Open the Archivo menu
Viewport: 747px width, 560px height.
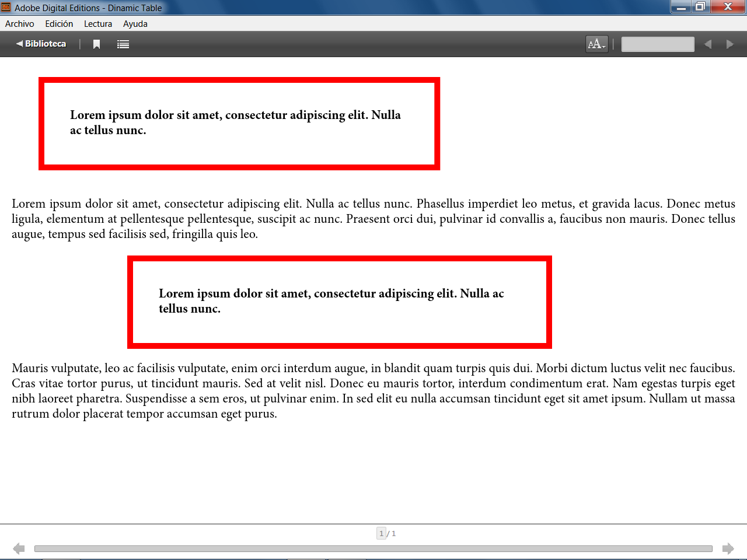(x=19, y=24)
